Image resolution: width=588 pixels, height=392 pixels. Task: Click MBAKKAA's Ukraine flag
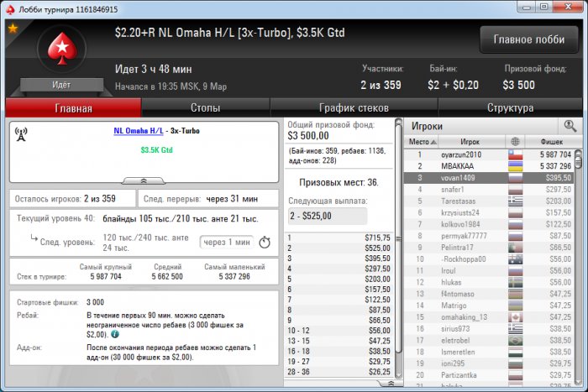(516, 166)
